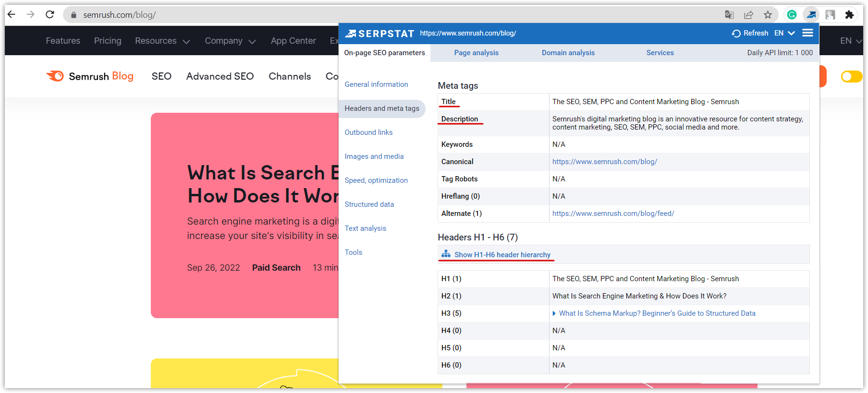Click the Paid Search article tag
The height and width of the screenshot is (393, 868).
(276, 268)
